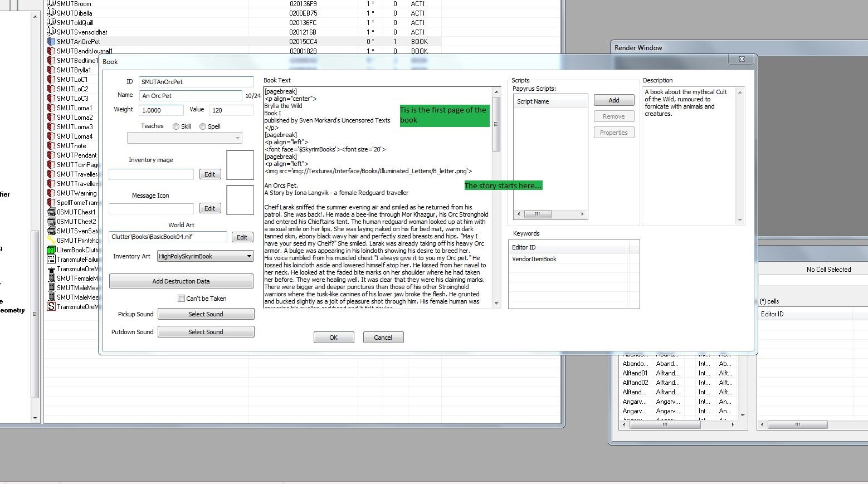Open the Inventory Art HighPolySkyrimBook dropdown

click(249, 256)
